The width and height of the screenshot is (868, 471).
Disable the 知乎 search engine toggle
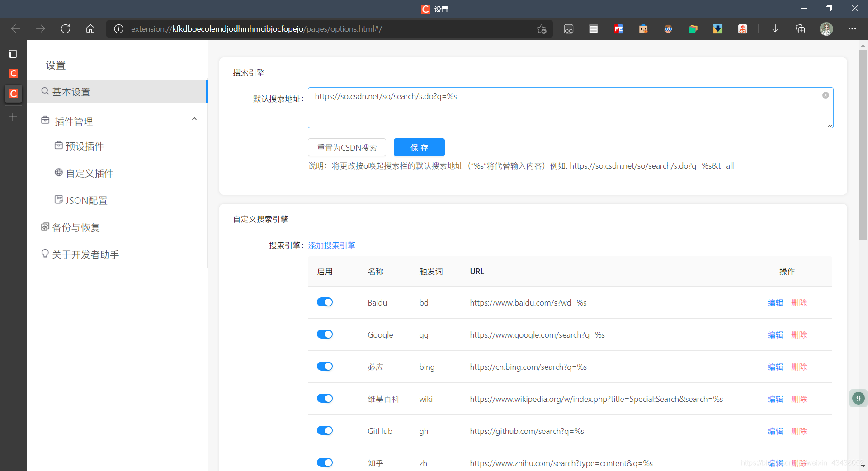pyautogui.click(x=325, y=462)
